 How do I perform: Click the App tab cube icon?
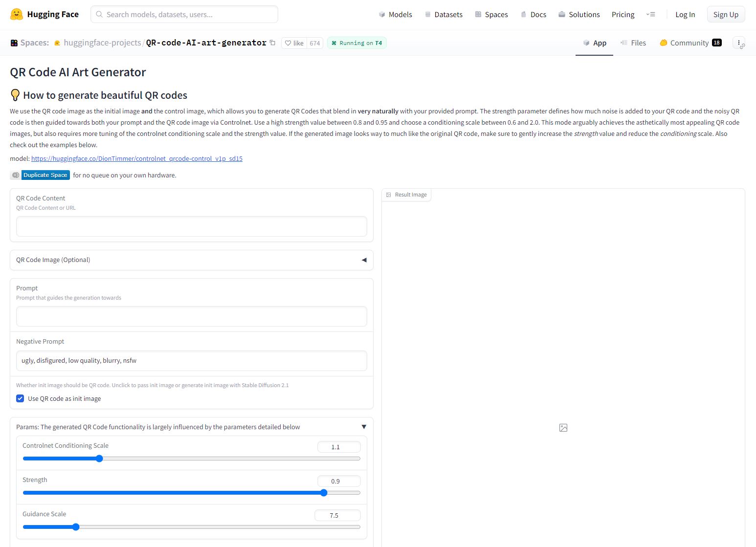586,43
